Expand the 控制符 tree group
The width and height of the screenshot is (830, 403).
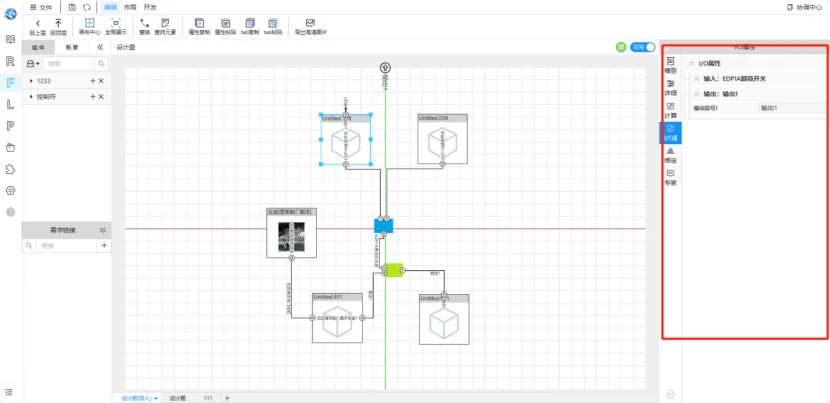[x=31, y=97]
